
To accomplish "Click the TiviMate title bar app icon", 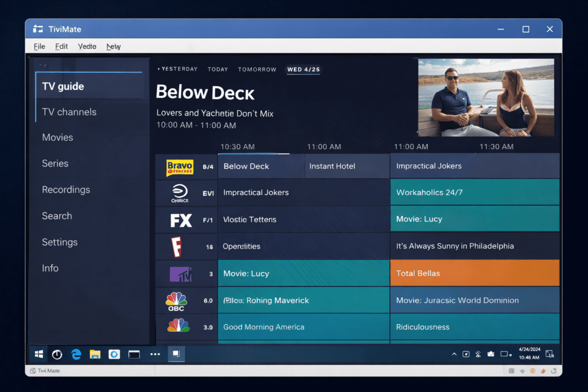I will 38,29.
